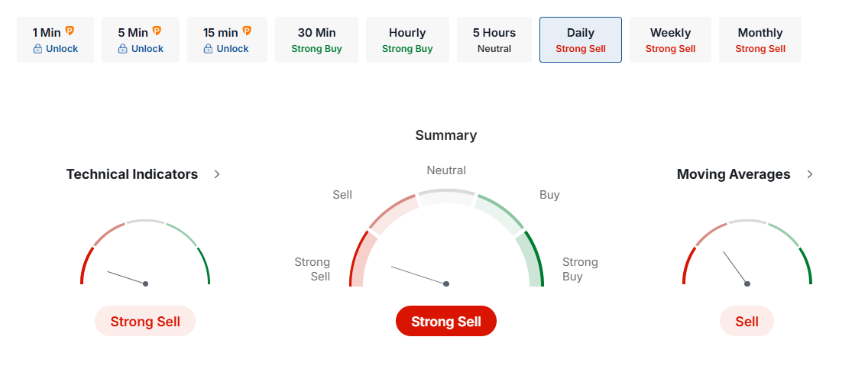Switch to the 30 Min timeframe tab
The height and width of the screenshot is (379, 868).
(x=316, y=40)
